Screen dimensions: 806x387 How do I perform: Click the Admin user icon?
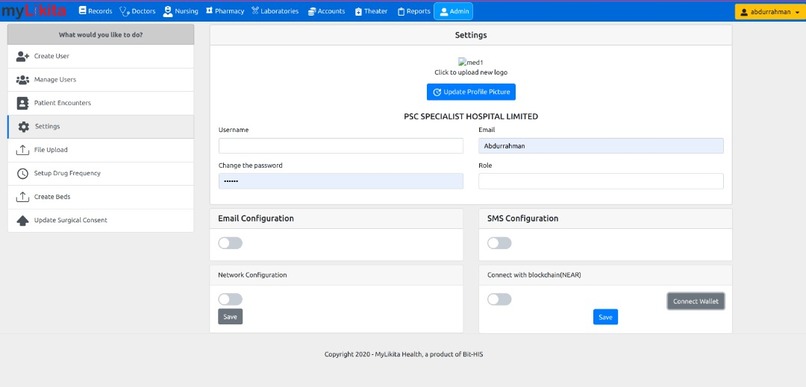(x=444, y=11)
